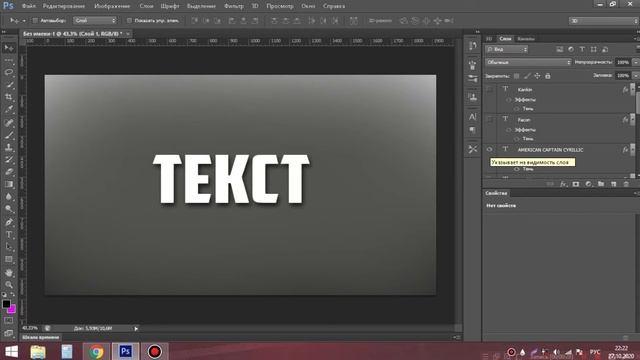Filter layers by type layers icon
This screenshot has width=640, height=360.
click(582, 49)
